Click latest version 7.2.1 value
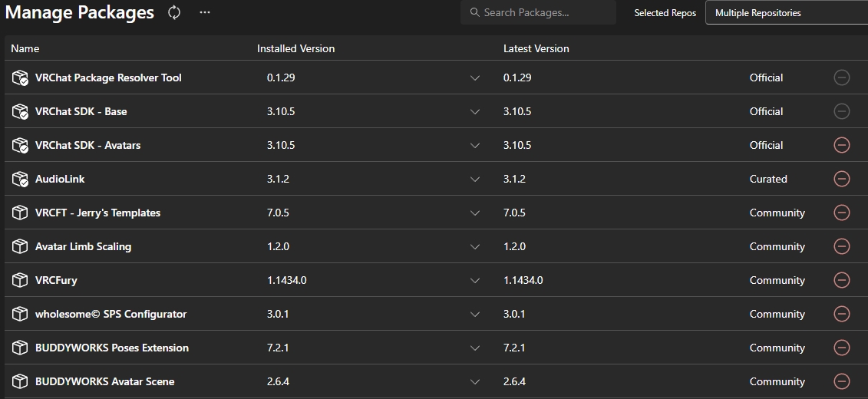Viewport: 868px width, 399px height. point(514,348)
